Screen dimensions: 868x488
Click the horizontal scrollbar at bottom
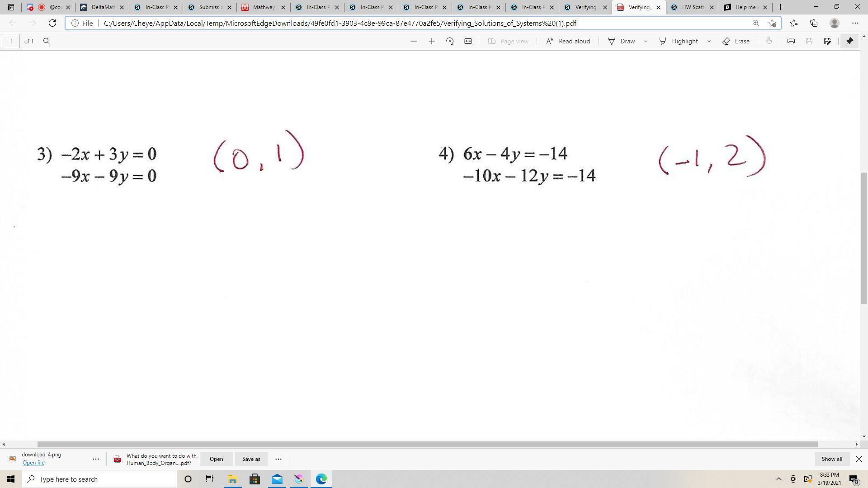click(427, 445)
